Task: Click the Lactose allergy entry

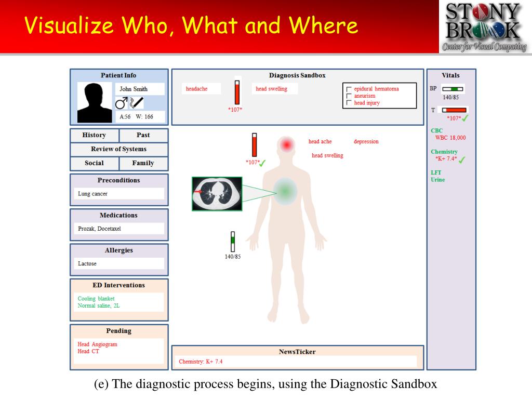Action: point(119,263)
